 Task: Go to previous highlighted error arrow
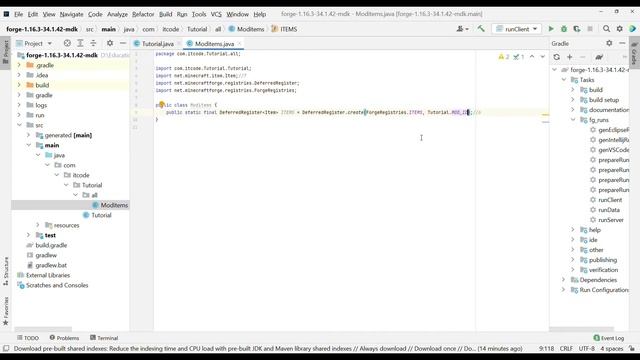click(x=532, y=57)
